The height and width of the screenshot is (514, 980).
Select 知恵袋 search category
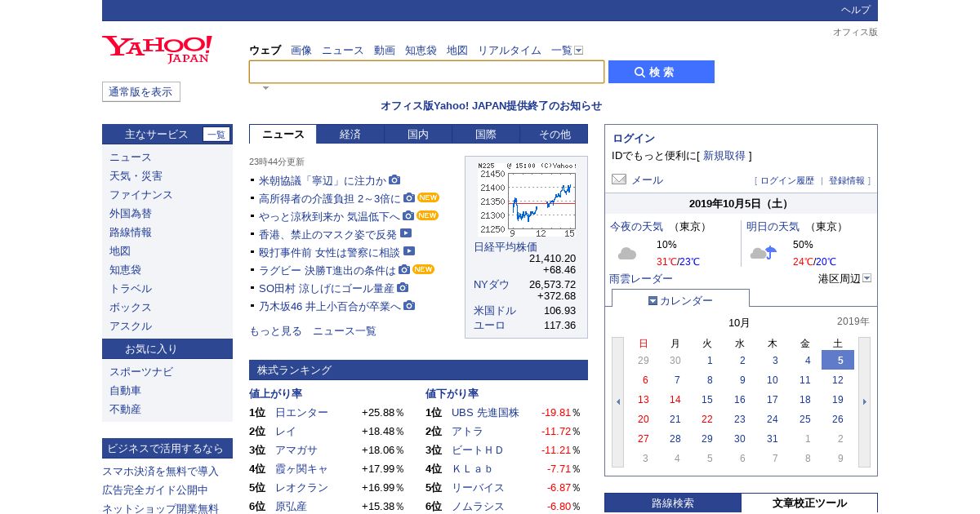pos(421,51)
